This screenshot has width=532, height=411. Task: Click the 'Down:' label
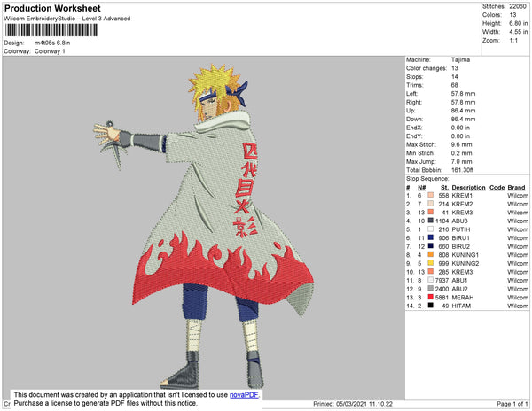[x=414, y=119]
